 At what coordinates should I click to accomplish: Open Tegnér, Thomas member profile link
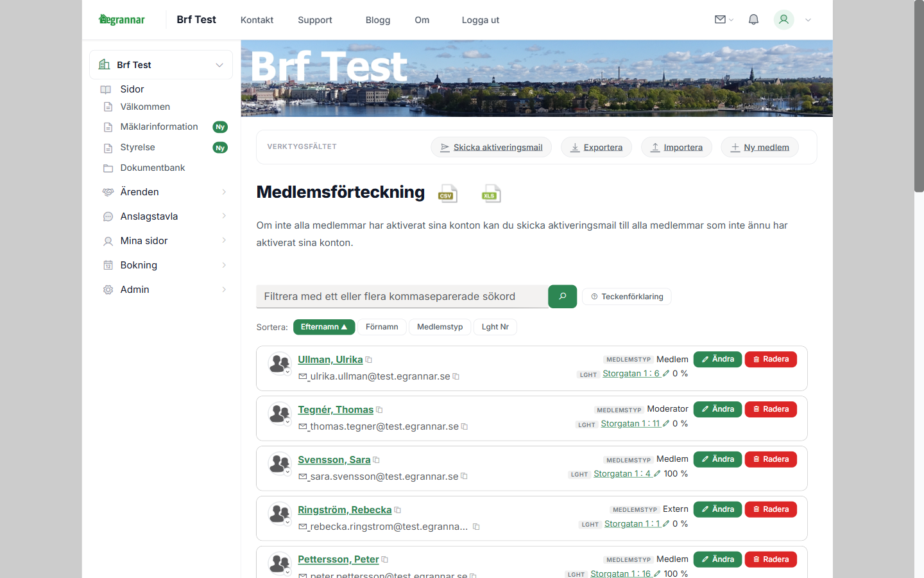(x=335, y=409)
